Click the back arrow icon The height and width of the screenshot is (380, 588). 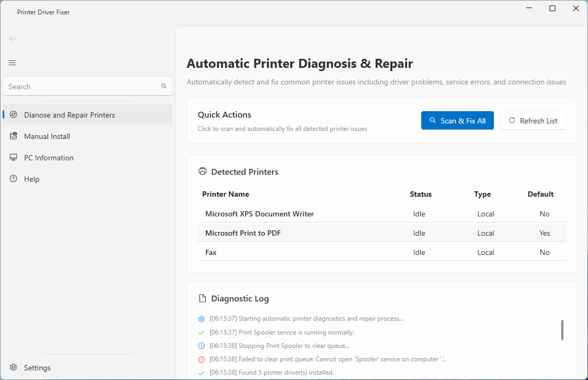tap(12, 39)
